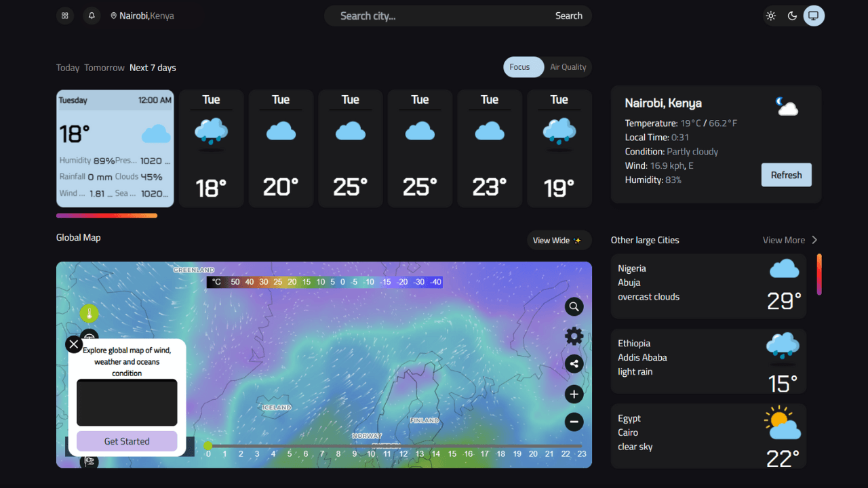Click the gradient bar under Tuesday card

107,216
